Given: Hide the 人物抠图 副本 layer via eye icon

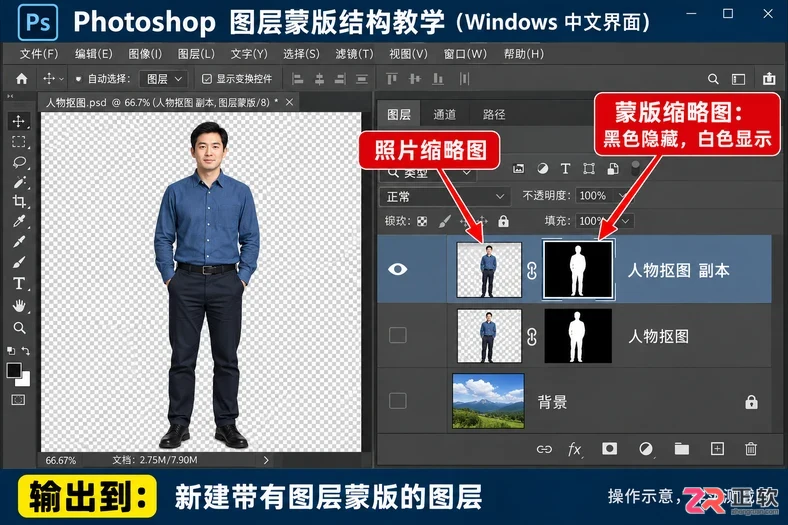Looking at the screenshot, I should pos(398,269).
